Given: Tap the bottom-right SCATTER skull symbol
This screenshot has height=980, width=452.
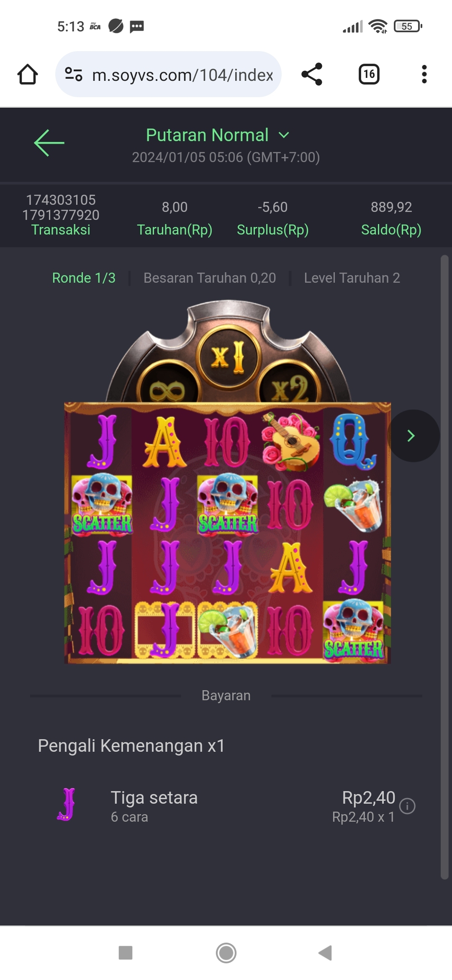Looking at the screenshot, I should [x=354, y=632].
